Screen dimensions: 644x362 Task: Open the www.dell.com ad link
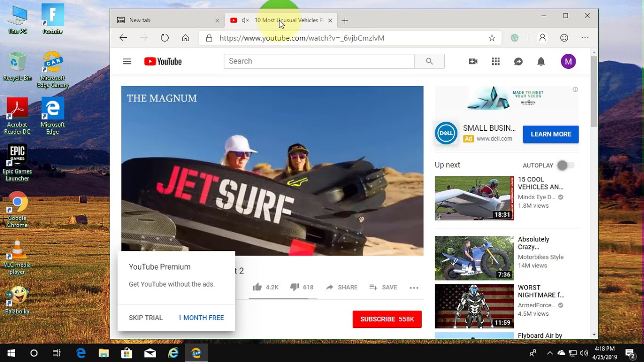tap(495, 139)
